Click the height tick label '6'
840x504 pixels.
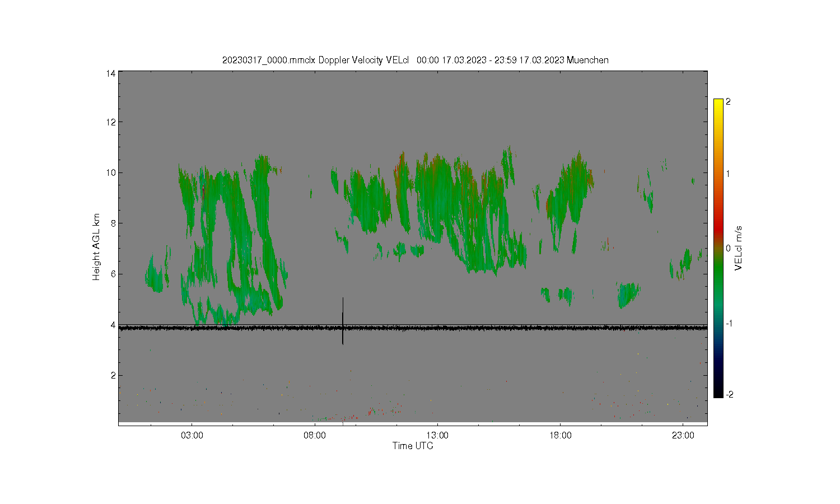(113, 274)
